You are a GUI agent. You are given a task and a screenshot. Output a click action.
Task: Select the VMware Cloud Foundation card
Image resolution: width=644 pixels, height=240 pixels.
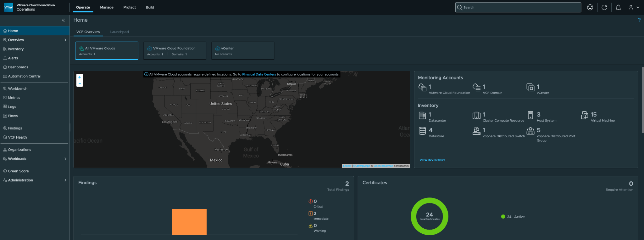click(175, 51)
